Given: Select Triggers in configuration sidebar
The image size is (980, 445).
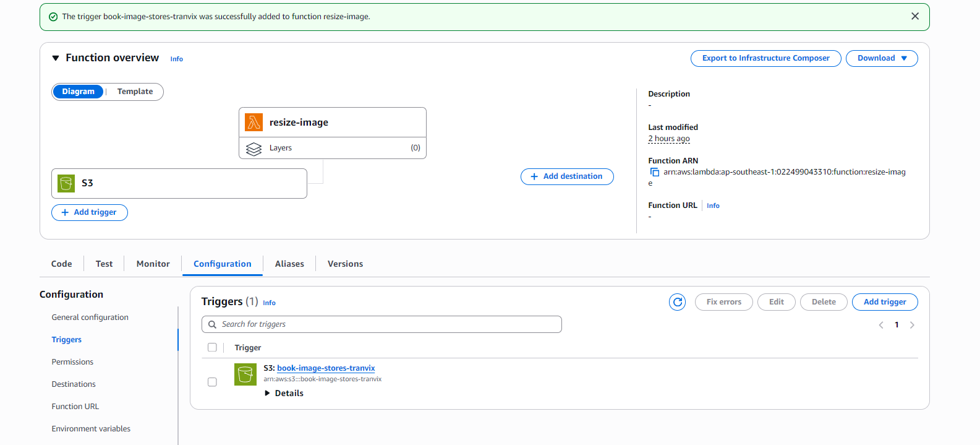Looking at the screenshot, I should (67, 340).
